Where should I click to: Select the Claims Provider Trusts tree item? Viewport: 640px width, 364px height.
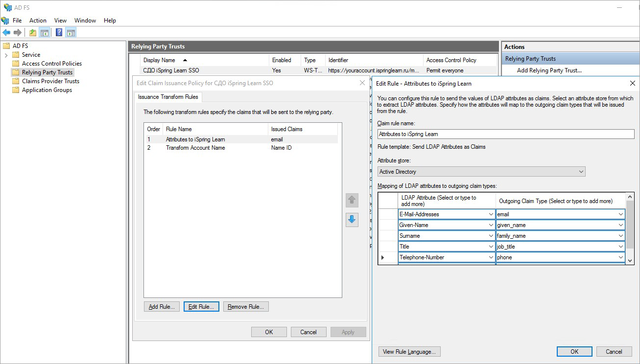(50, 81)
